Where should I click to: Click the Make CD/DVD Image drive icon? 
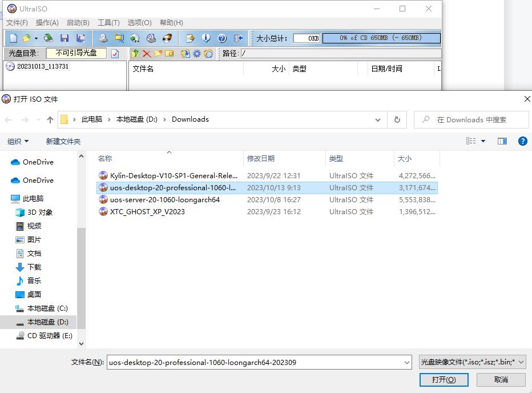click(103, 38)
